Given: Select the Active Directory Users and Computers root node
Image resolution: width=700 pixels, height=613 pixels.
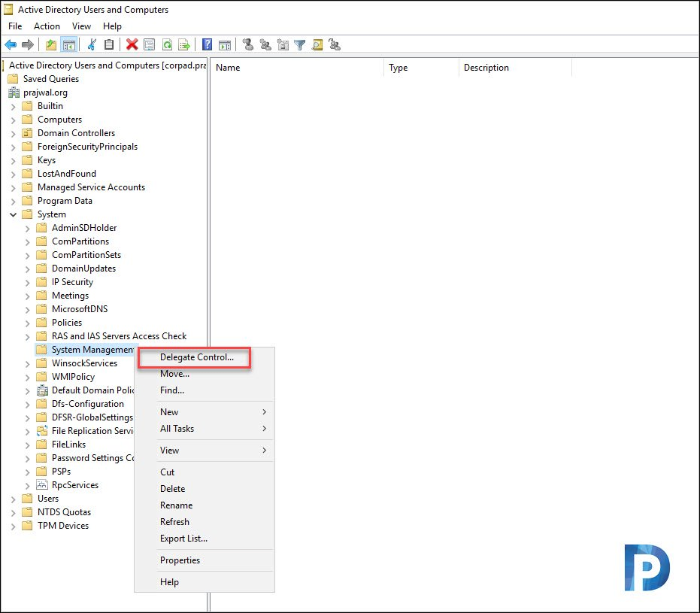Looking at the screenshot, I should point(107,65).
